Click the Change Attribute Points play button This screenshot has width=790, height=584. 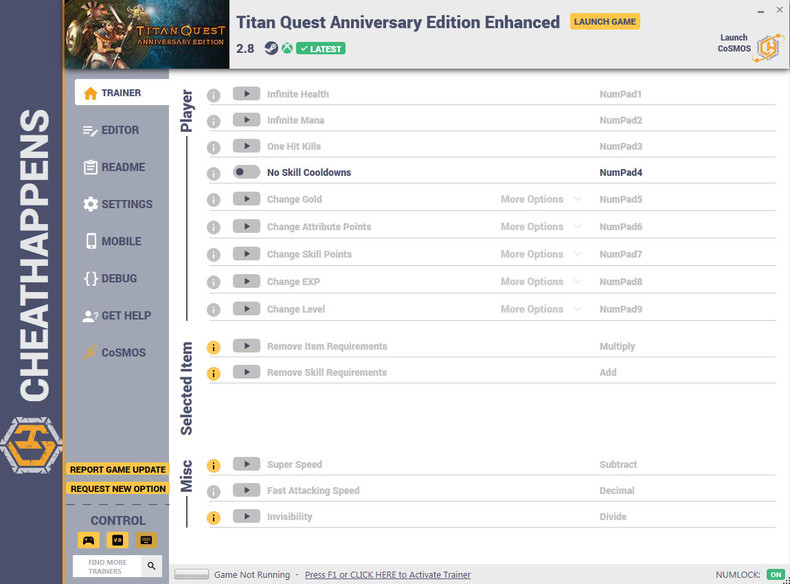point(246,226)
